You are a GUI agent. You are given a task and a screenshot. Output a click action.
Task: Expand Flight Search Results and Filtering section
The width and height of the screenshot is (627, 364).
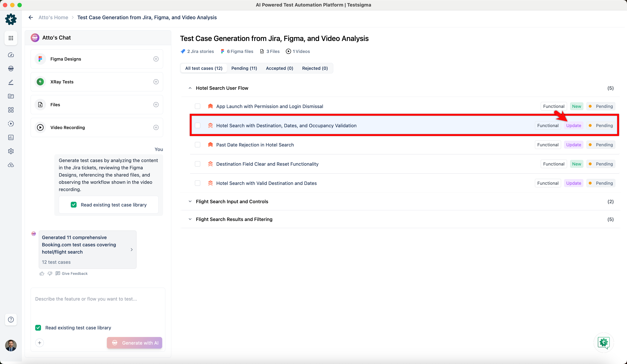(x=190, y=219)
